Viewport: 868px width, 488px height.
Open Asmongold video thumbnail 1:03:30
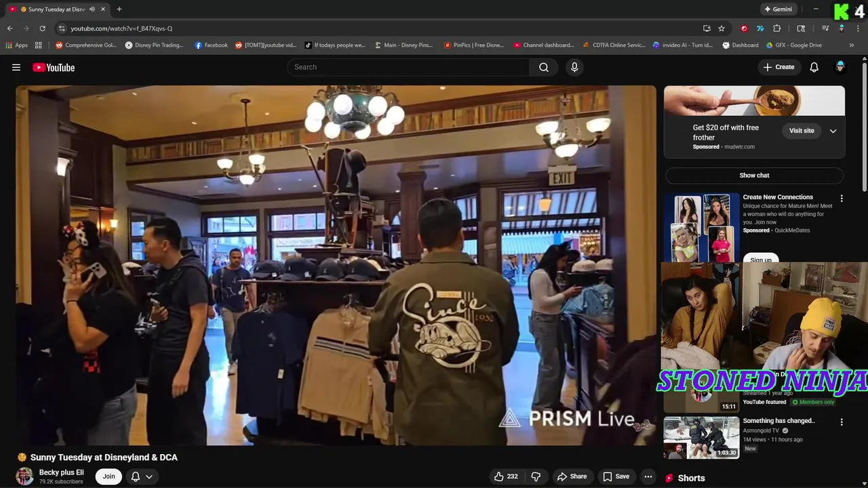701,437
